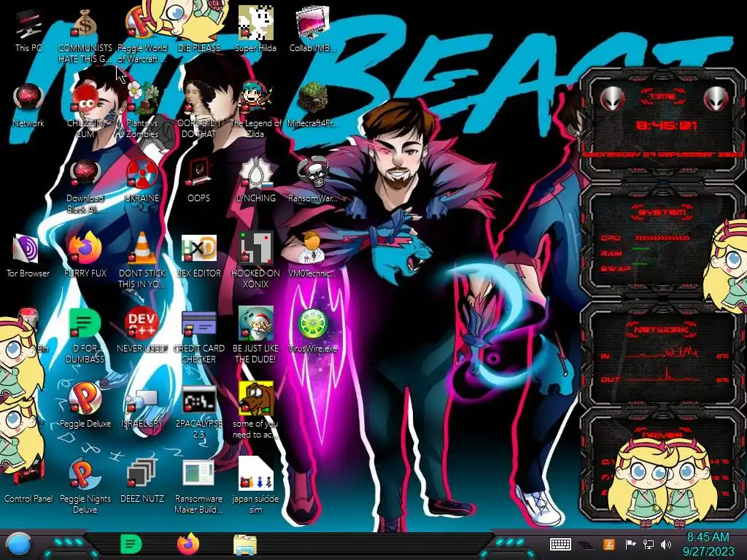747x560 pixels.
Task: Select the Firefox FURRY FUX shortcut
Action: point(85,255)
